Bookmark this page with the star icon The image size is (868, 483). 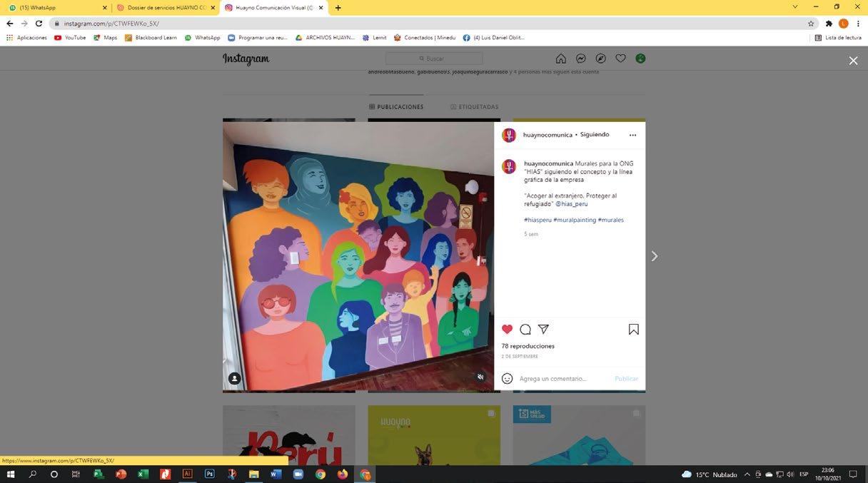click(811, 24)
